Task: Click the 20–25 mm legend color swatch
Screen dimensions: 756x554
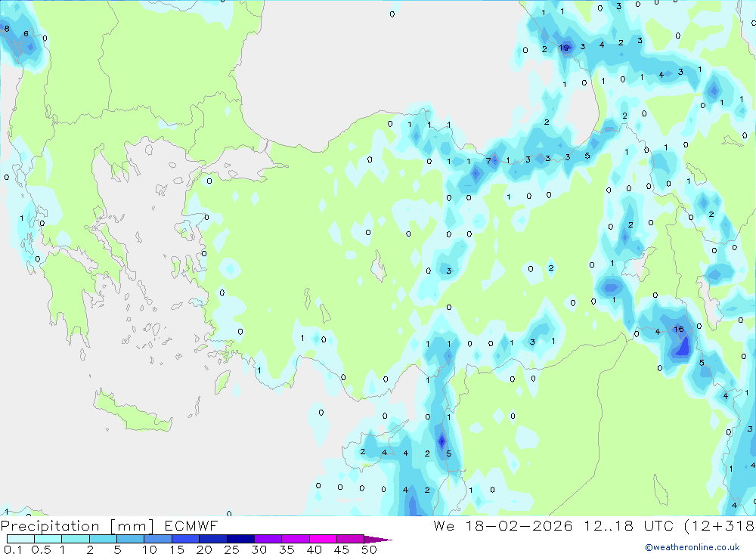Action: 213,539
